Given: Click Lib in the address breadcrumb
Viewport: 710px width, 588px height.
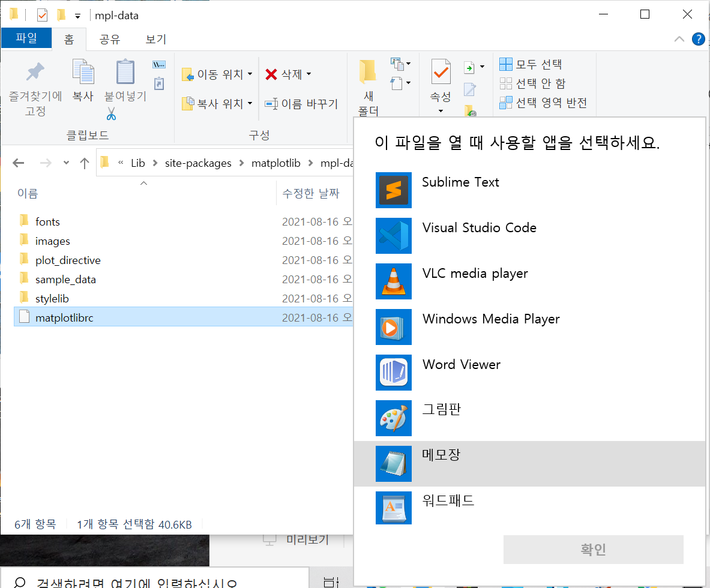Looking at the screenshot, I should [137, 163].
